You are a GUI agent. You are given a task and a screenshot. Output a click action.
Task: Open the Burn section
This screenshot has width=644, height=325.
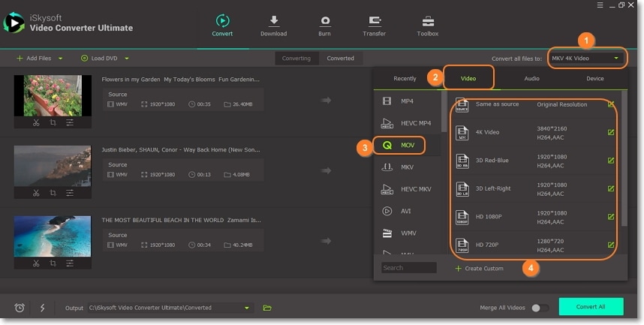[x=324, y=26]
